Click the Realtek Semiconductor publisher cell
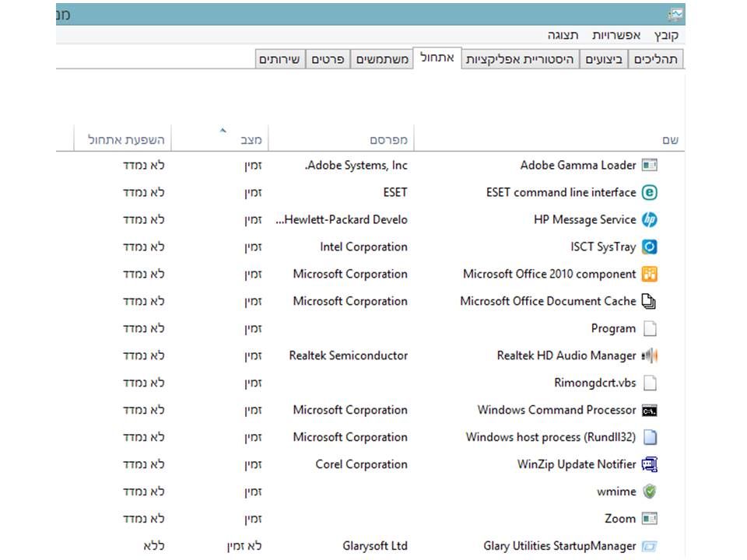This screenshot has height=560, width=747. pyautogui.click(x=349, y=355)
